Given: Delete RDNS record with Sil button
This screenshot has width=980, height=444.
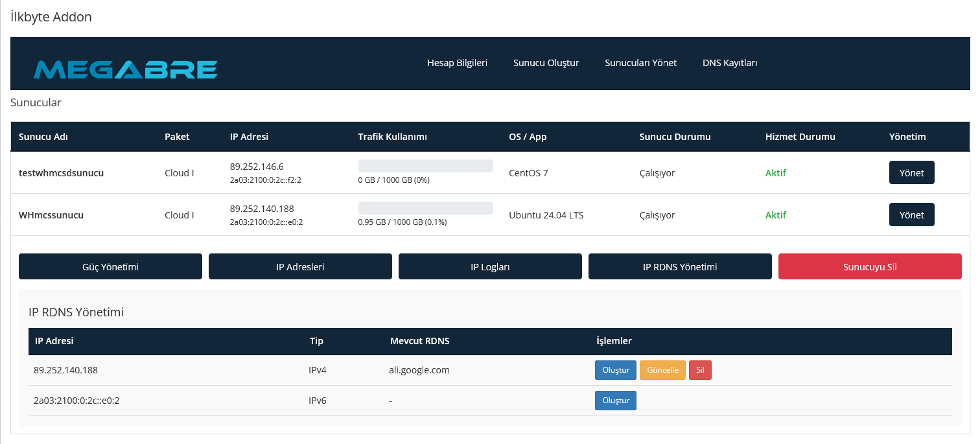Looking at the screenshot, I should tap(699, 370).
